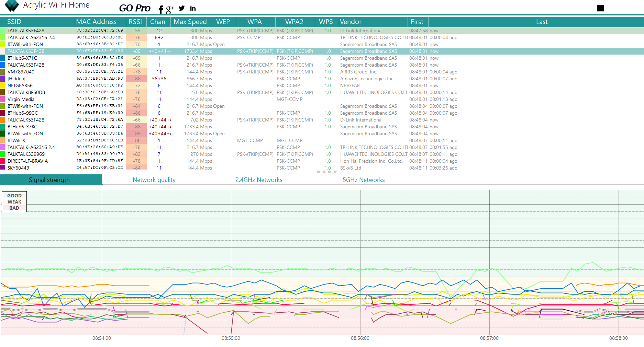Click the 08:57:00 timeline label
This screenshot has width=644, height=347.
[489, 338]
